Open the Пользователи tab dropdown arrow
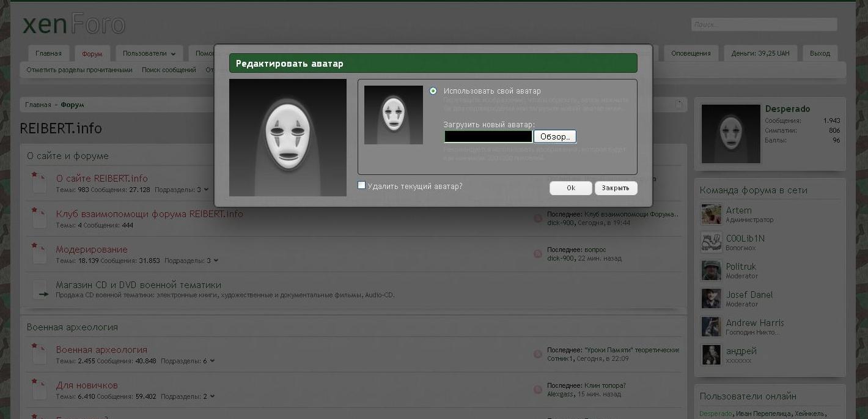This screenshot has height=419, width=868. [174, 54]
